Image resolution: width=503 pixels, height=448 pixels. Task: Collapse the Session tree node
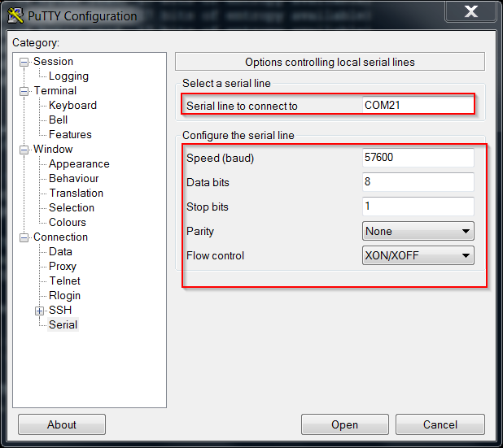tap(24, 62)
